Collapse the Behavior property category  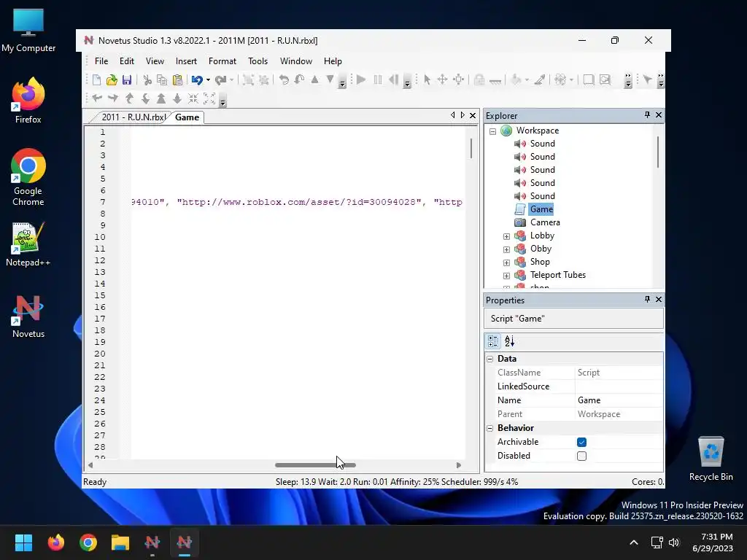click(489, 428)
